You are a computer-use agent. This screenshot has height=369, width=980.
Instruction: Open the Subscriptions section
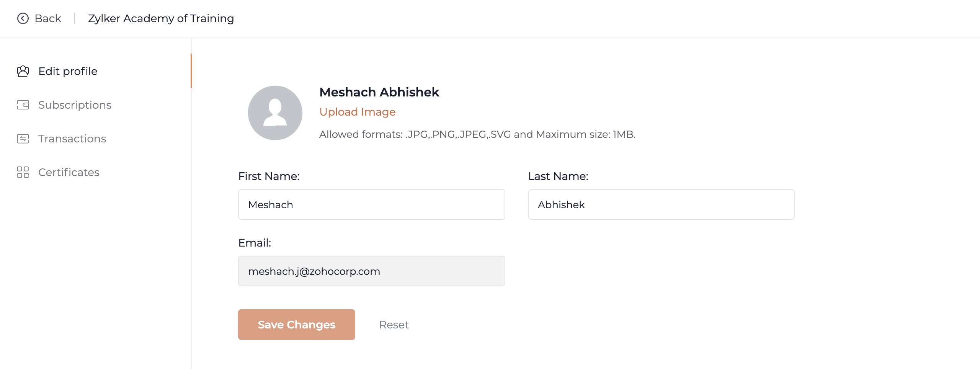tap(75, 105)
